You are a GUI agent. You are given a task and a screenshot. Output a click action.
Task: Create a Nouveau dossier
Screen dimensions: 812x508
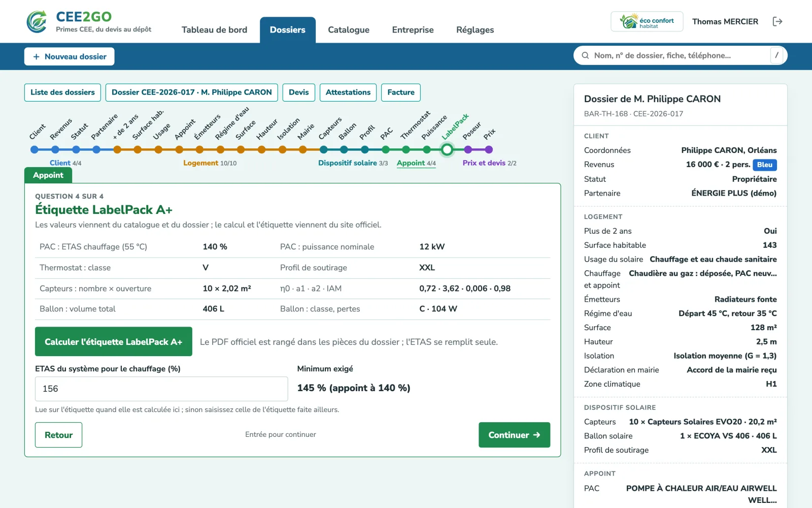point(70,56)
